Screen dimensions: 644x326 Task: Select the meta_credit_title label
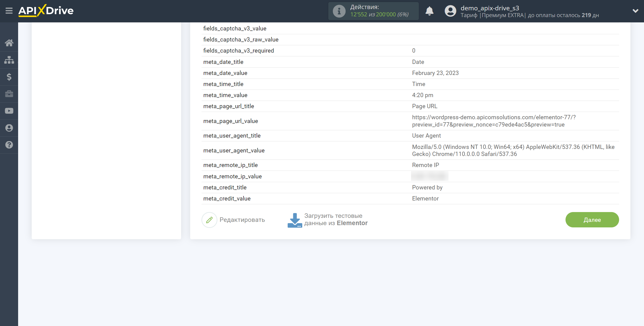click(225, 187)
